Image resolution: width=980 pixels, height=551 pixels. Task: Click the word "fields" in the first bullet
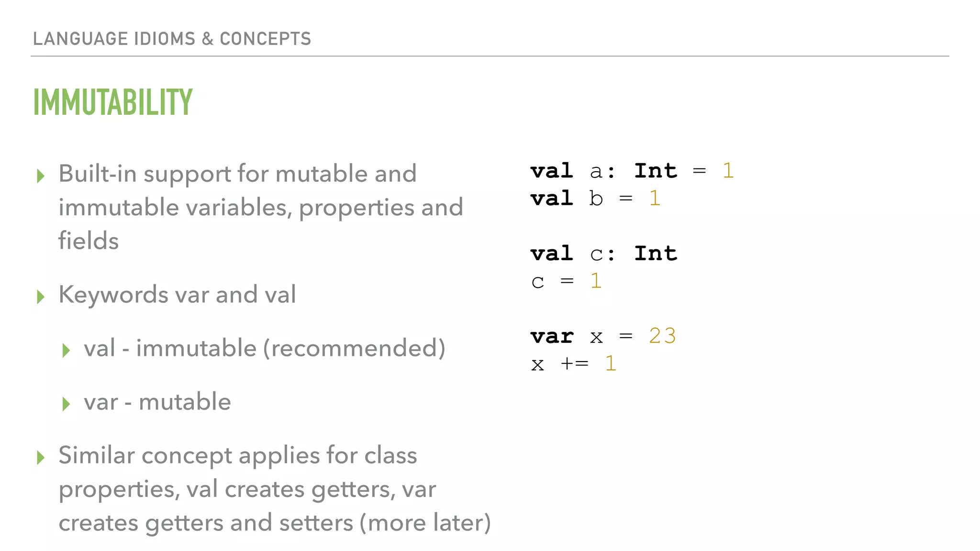tap(89, 241)
